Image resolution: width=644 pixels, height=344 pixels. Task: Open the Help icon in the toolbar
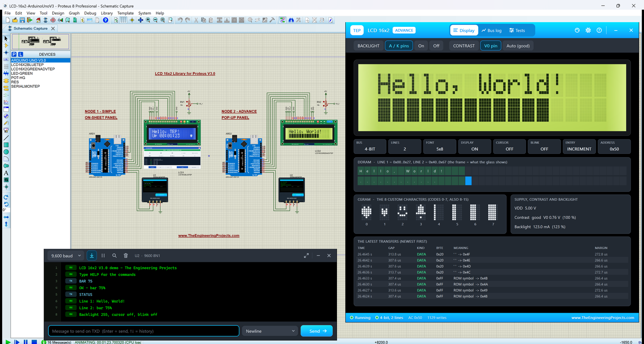(106, 20)
